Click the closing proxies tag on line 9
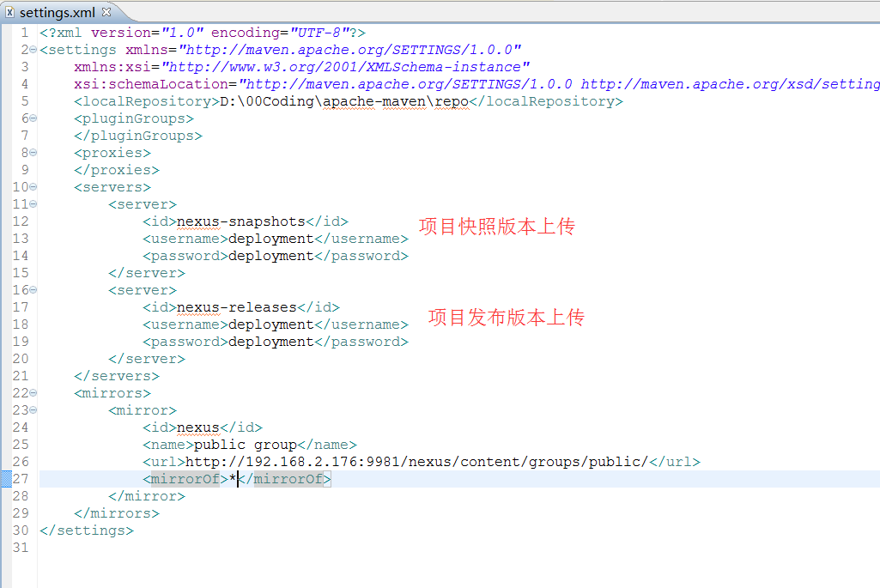The width and height of the screenshot is (880, 588). (117, 170)
